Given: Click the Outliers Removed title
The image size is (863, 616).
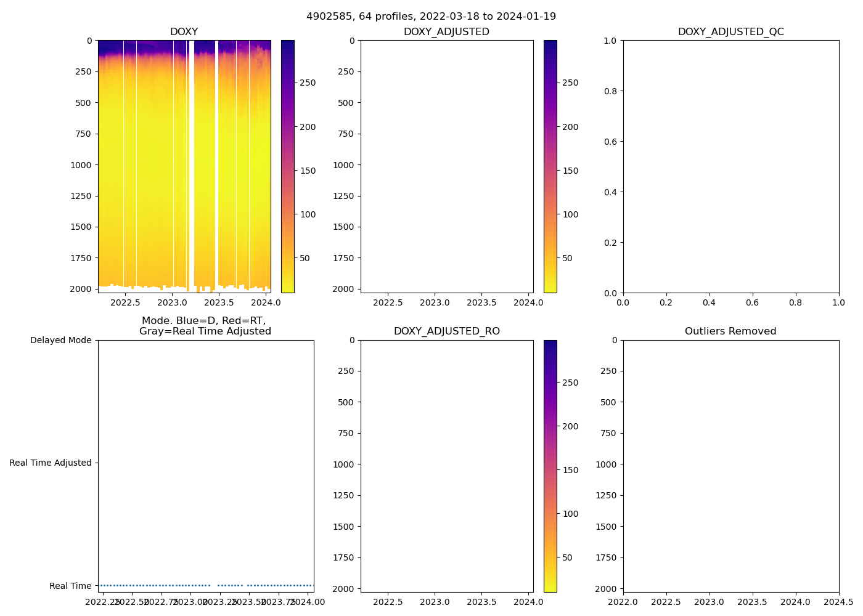Looking at the screenshot, I should pyautogui.click(x=730, y=331).
